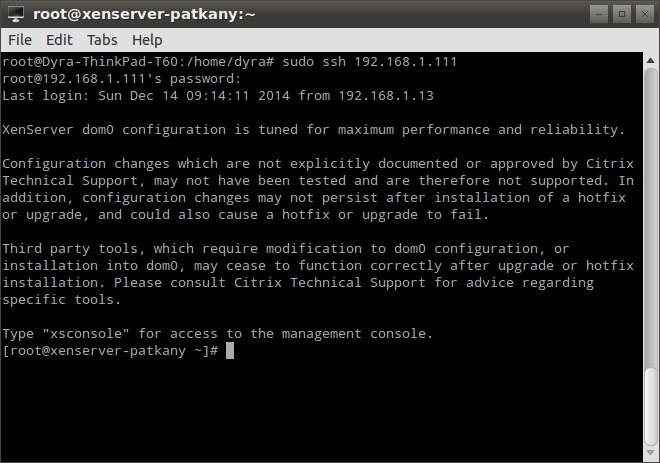This screenshot has height=463, width=660.
Task: Click the 'specific tools.' line
Action: [62, 300]
